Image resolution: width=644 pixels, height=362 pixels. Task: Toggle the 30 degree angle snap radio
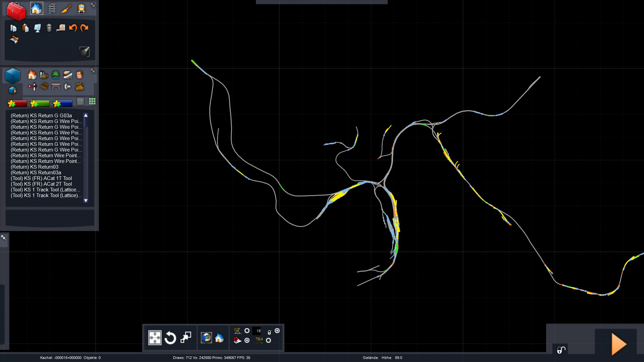tap(247, 331)
